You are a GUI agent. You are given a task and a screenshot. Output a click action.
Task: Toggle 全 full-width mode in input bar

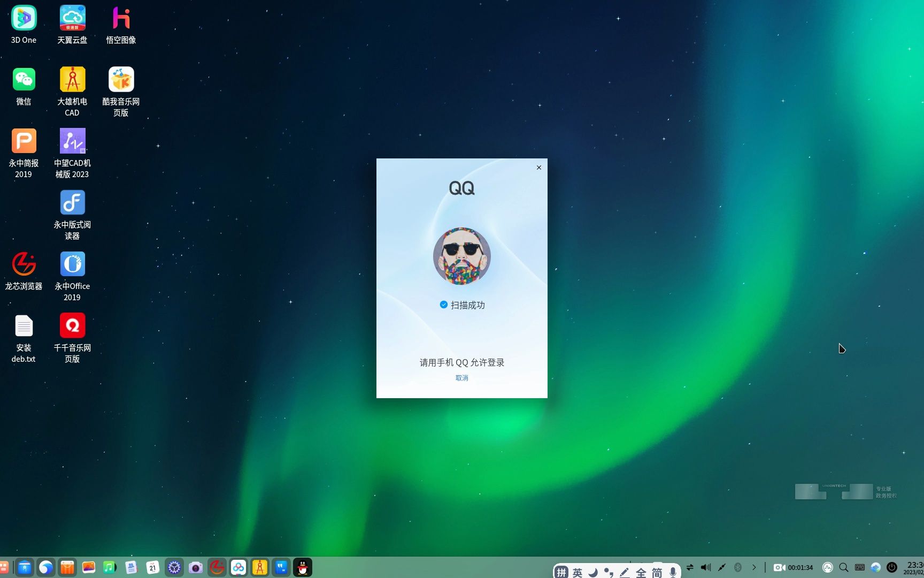pyautogui.click(x=641, y=573)
